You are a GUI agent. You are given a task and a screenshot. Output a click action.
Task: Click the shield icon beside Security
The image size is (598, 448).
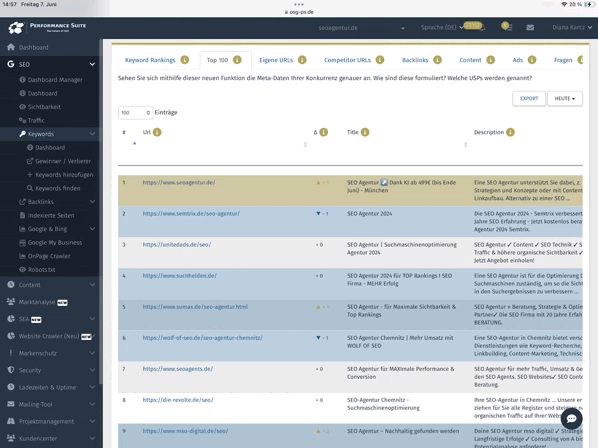[x=11, y=370]
